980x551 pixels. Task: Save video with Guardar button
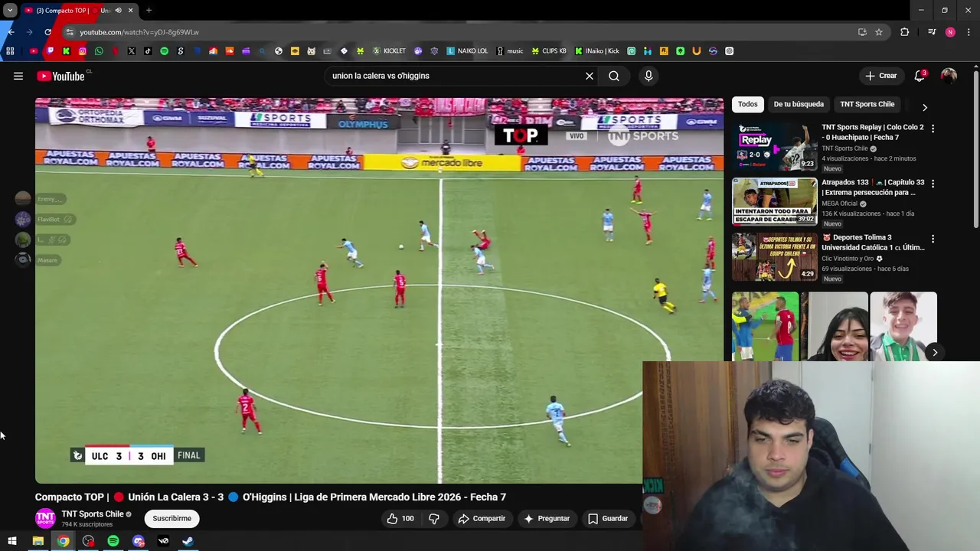click(608, 518)
